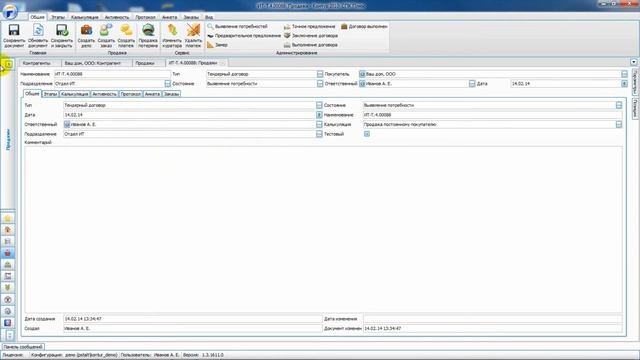Open Состояние dropdown inside the Общие tab
This screenshot has width=640, height=360.
coord(619,105)
